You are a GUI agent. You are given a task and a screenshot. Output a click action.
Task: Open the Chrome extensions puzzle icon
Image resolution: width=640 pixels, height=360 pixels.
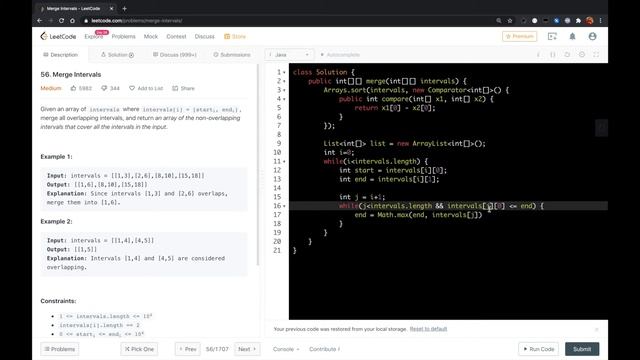coord(578,20)
